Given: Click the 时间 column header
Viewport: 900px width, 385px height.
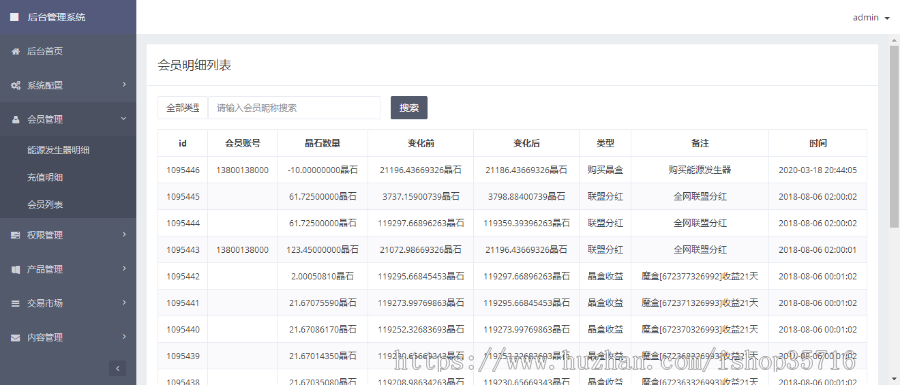Looking at the screenshot, I should pyautogui.click(x=817, y=143).
